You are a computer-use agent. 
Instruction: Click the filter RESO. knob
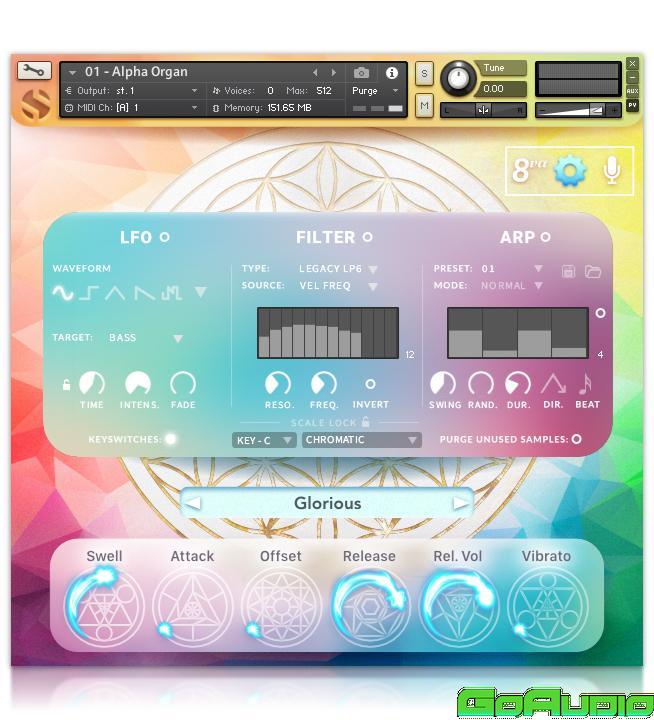(x=278, y=383)
